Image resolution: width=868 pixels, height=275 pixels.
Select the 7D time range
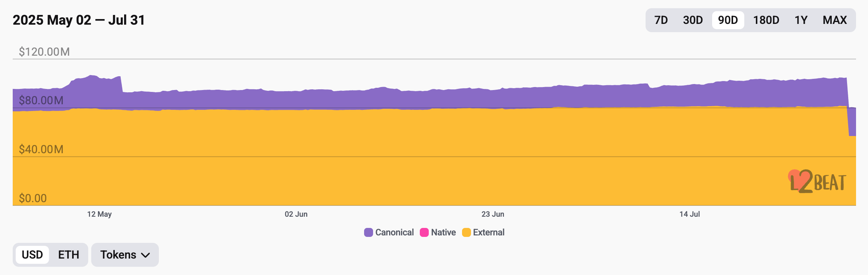[x=661, y=20]
